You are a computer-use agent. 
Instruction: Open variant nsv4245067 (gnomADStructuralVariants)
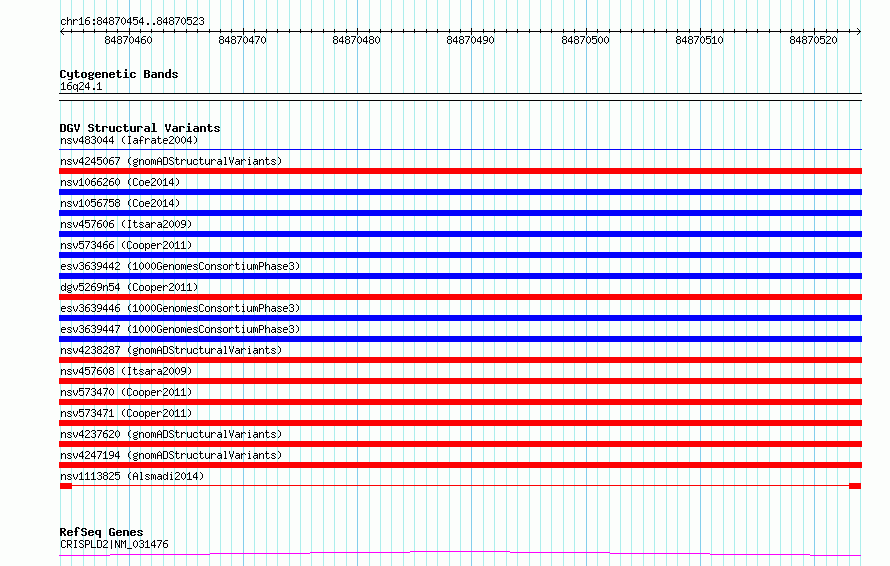(x=171, y=161)
